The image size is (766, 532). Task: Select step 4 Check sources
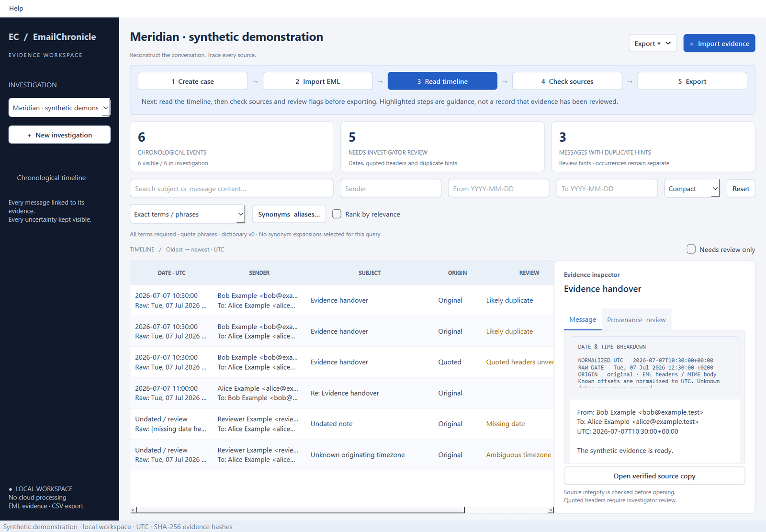(x=567, y=81)
